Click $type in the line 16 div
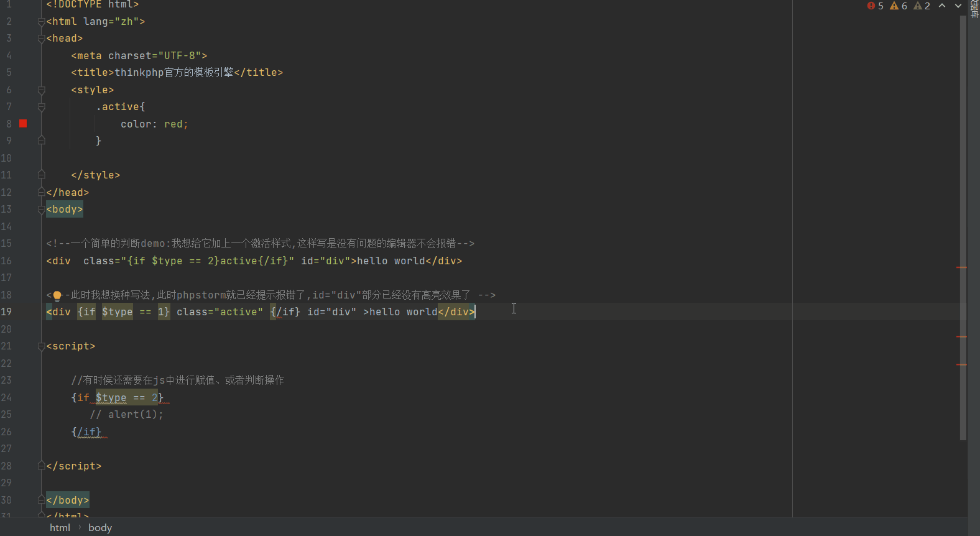 tap(167, 261)
